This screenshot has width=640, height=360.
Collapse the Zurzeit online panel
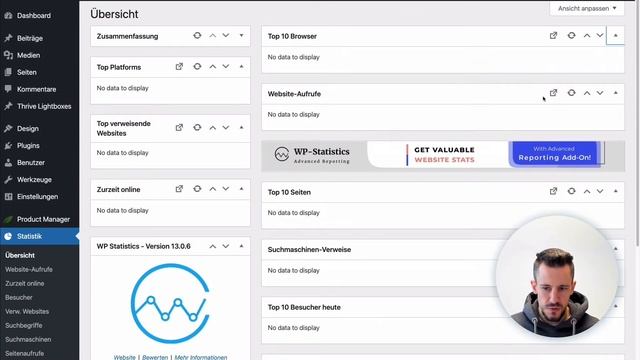pyautogui.click(x=242, y=189)
